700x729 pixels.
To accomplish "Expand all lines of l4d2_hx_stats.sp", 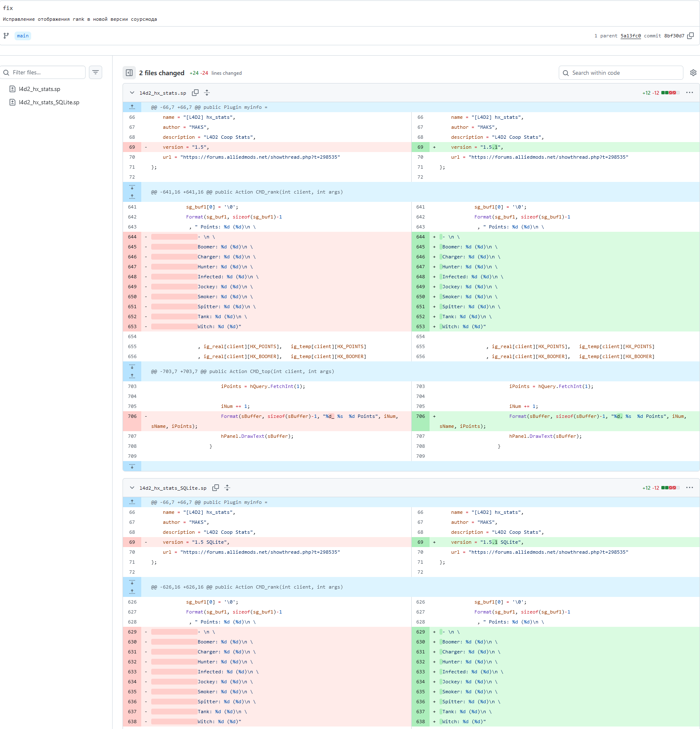I will point(207,93).
